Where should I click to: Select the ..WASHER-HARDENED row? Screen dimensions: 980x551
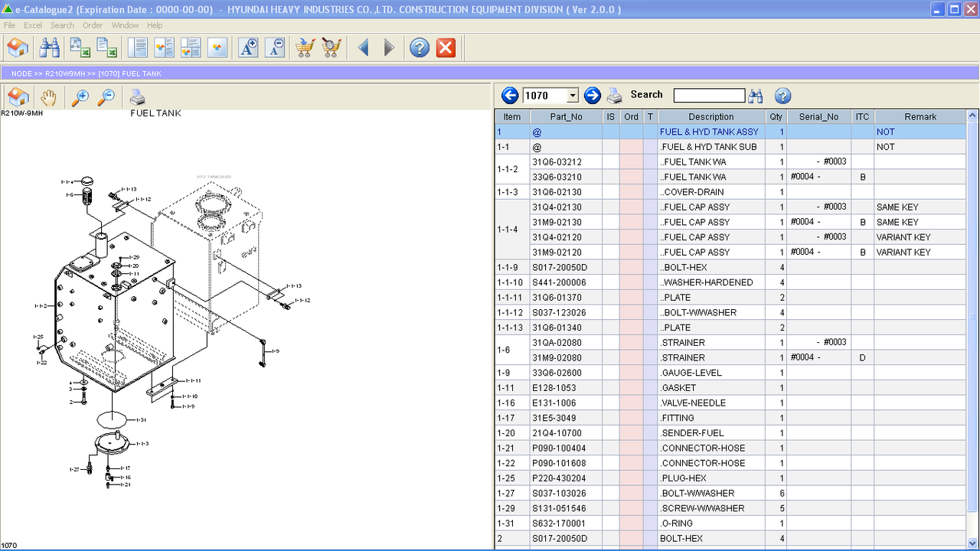730,282
